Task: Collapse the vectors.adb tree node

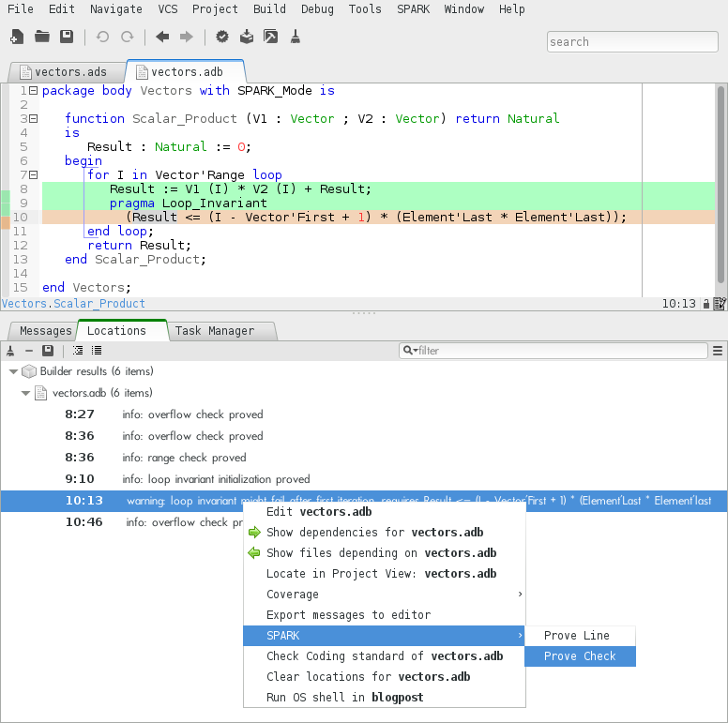Action: click(x=26, y=393)
